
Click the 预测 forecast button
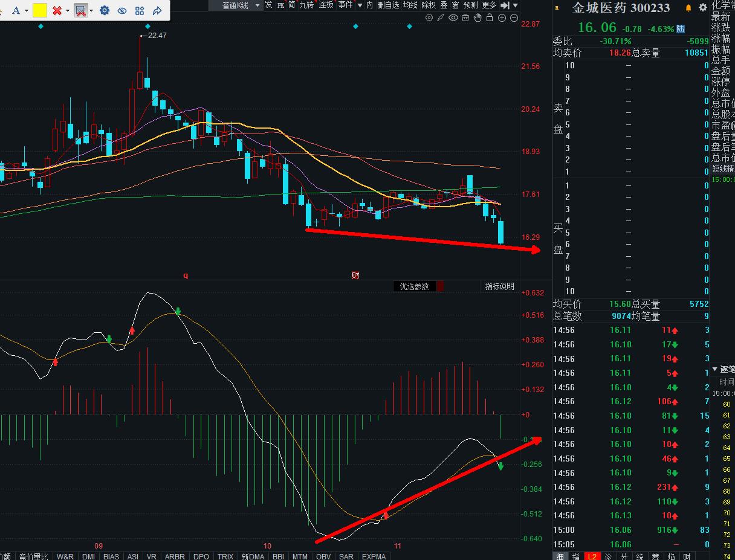click(471, 5)
